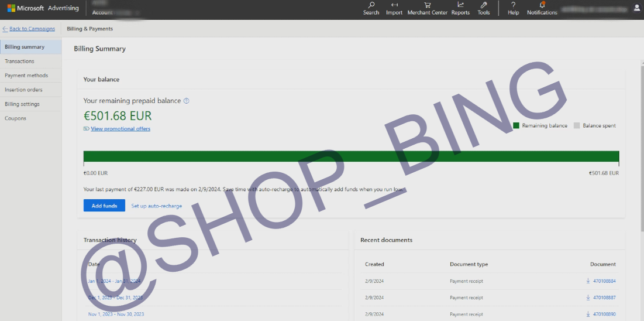Open View promotional offers link
Viewport: 644px width, 321px height.
click(120, 129)
